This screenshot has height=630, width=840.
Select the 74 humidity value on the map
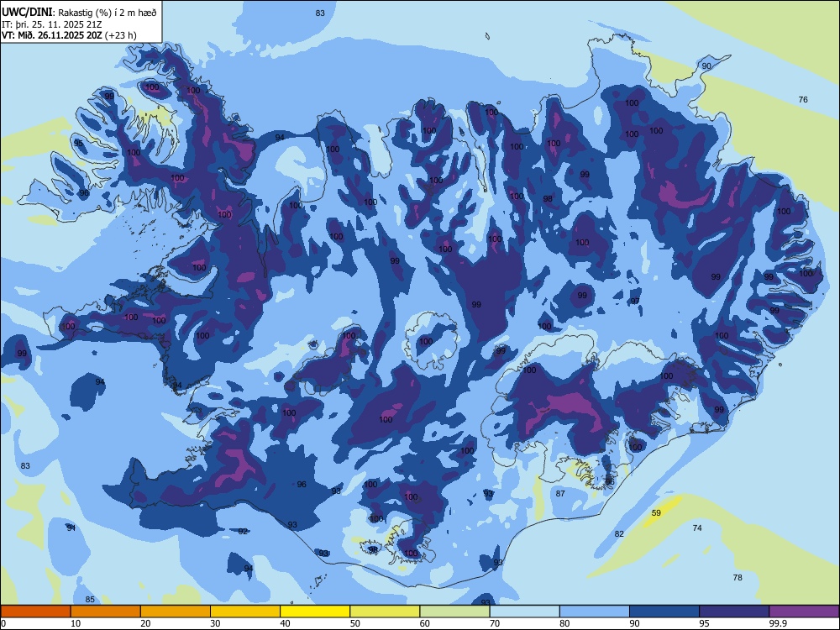(697, 528)
